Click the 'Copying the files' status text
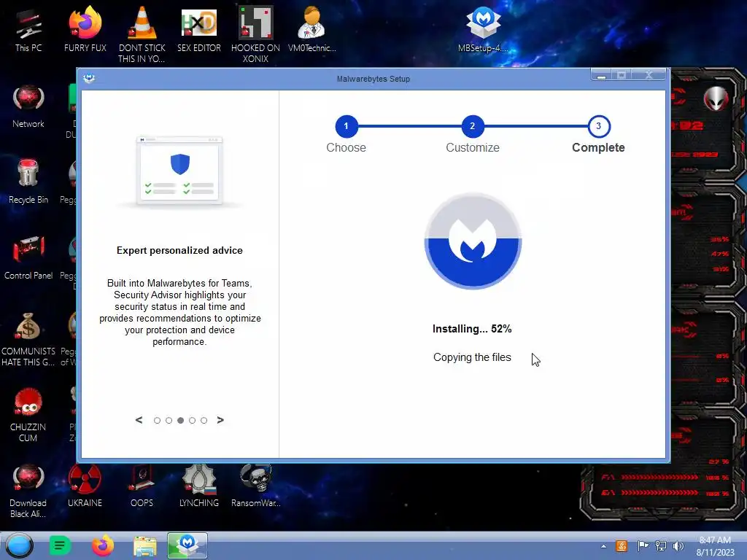This screenshot has width=747, height=560. coord(472,357)
